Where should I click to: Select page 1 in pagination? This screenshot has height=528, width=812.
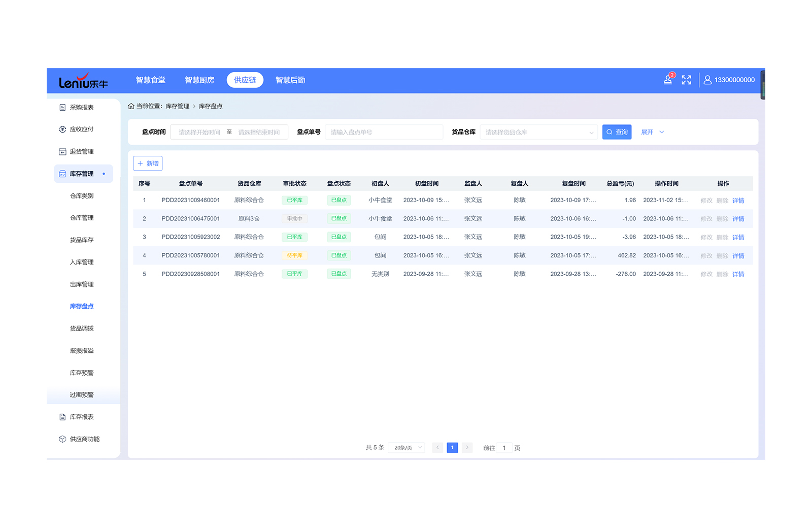click(x=452, y=448)
